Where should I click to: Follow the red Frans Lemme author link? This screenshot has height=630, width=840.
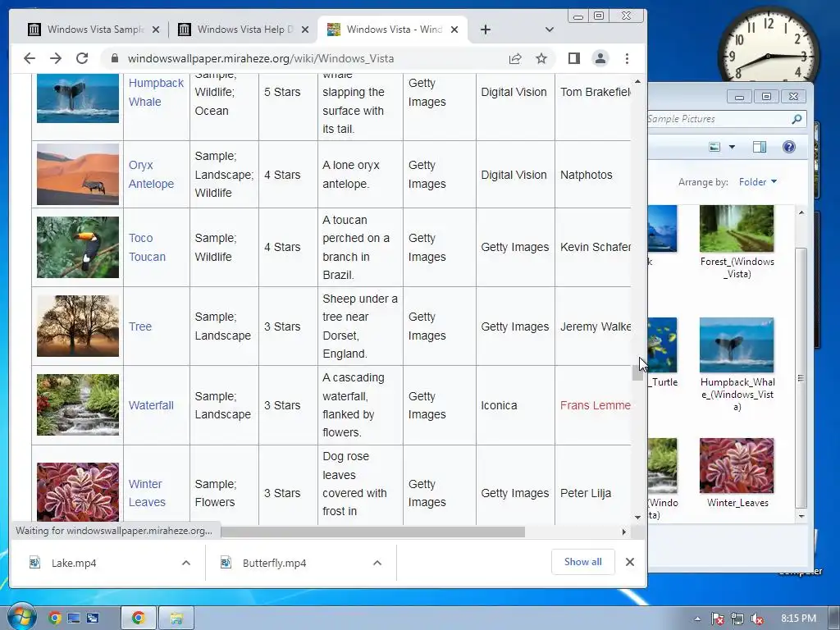point(595,405)
